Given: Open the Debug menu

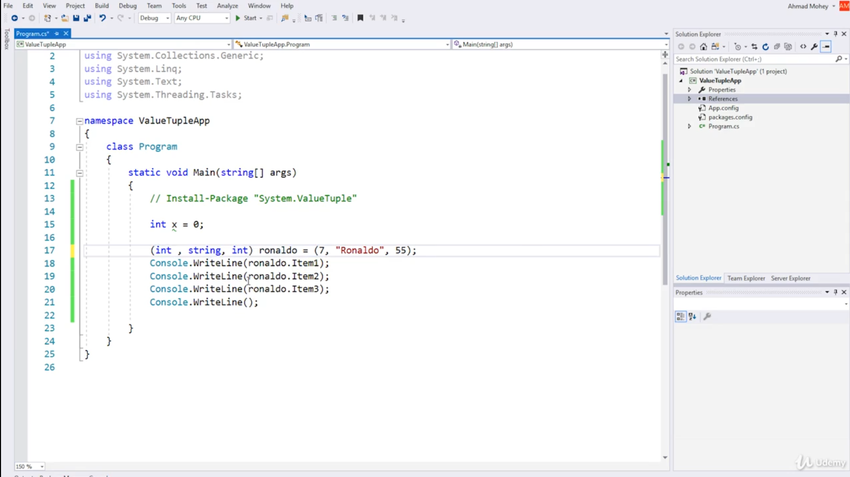Looking at the screenshot, I should [x=128, y=6].
